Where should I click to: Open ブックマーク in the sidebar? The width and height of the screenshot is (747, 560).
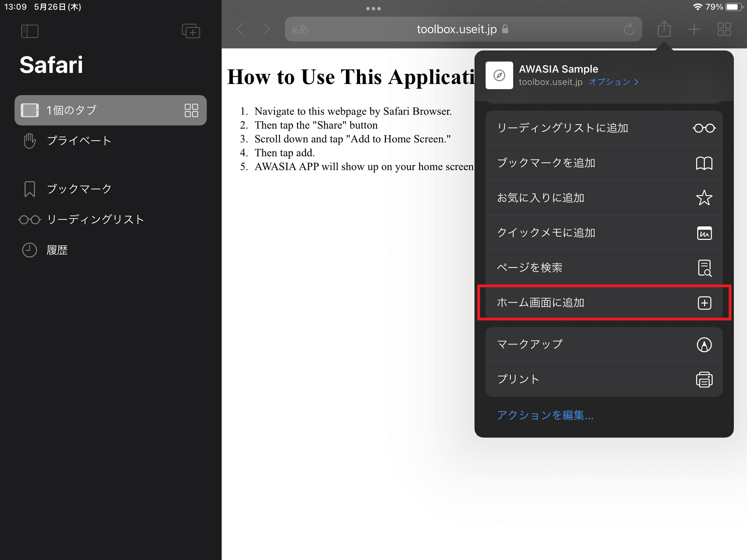pyautogui.click(x=110, y=189)
